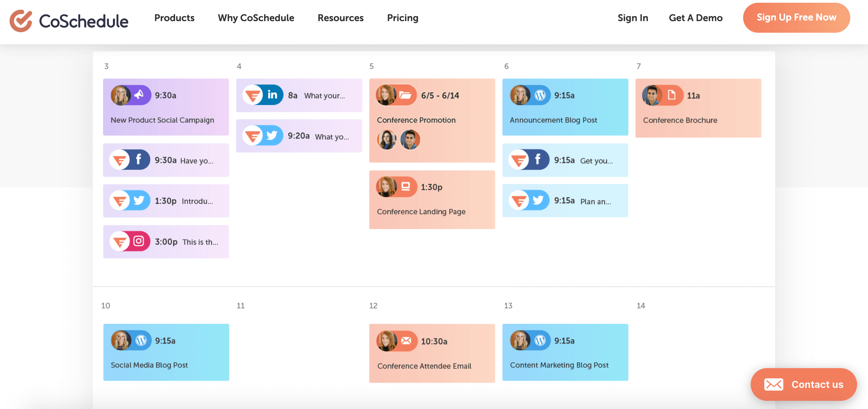
Task: Click the man's avatar under Conference Promotion
Action: pos(410,140)
